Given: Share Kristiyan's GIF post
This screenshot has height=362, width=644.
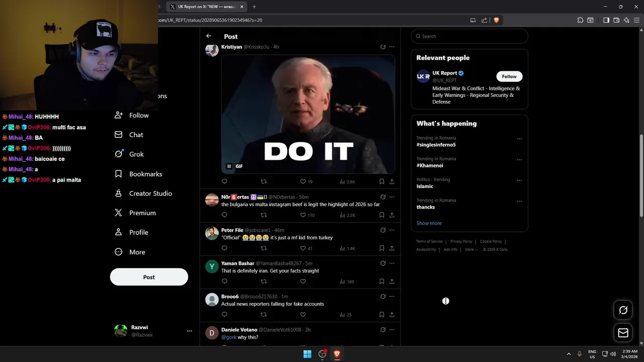Looking at the screenshot, I should [392, 182].
